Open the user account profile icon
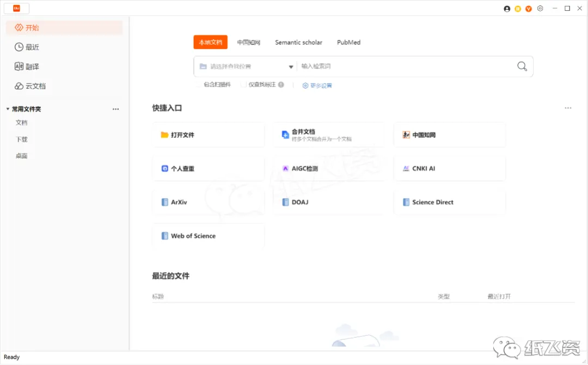Viewport: 588px width, 365px height. pyautogui.click(x=507, y=9)
